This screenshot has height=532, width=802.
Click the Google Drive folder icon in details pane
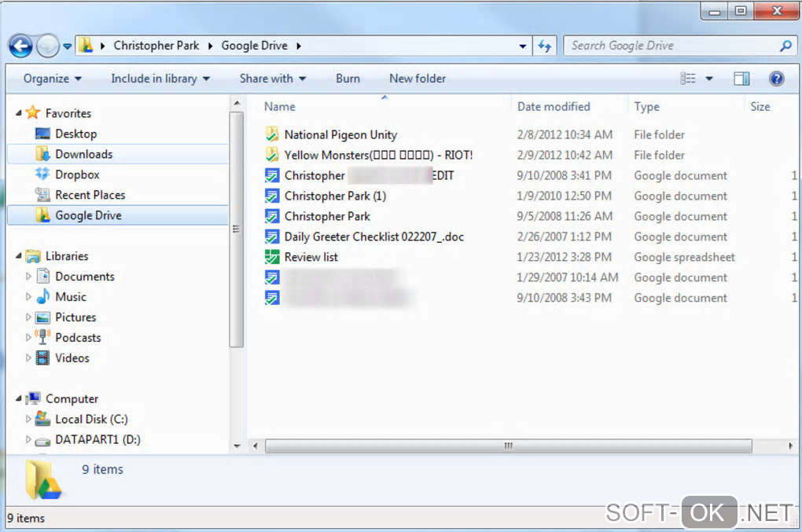(x=43, y=479)
